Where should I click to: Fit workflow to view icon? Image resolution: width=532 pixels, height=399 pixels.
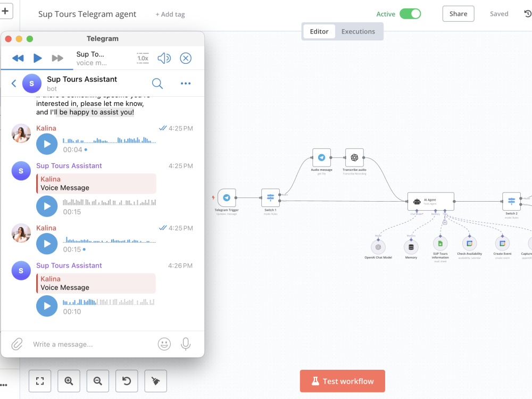click(40, 381)
